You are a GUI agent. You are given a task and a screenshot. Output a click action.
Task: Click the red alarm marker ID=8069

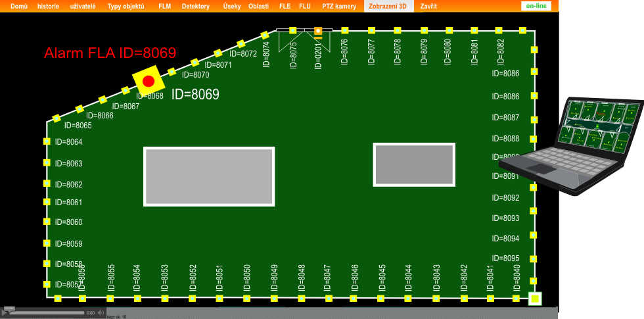(149, 81)
